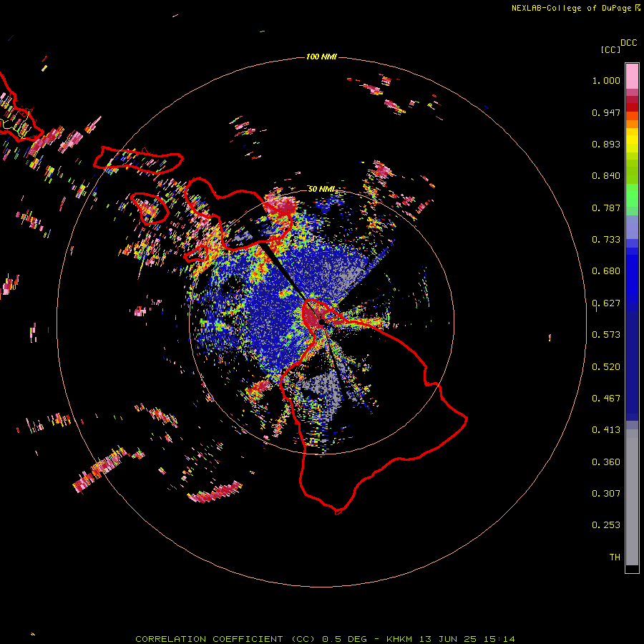Click the TH threshold label
Screen dimensions: 644x644
click(615, 557)
